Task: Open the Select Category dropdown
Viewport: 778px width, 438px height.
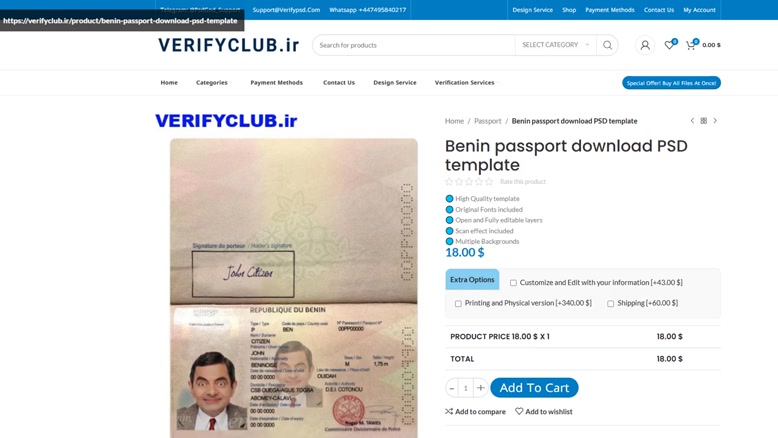Action: (x=555, y=45)
